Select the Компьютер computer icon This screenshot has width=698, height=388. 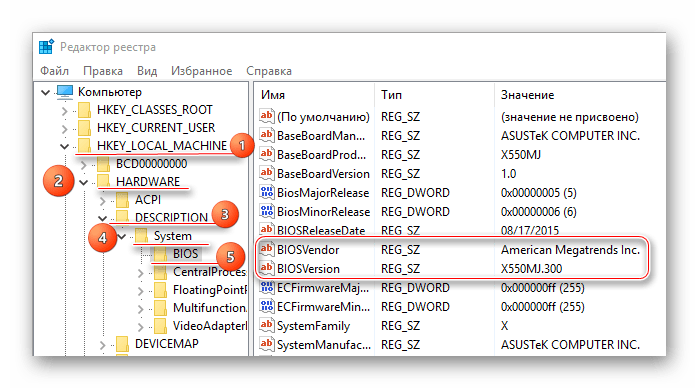pyautogui.click(x=65, y=92)
